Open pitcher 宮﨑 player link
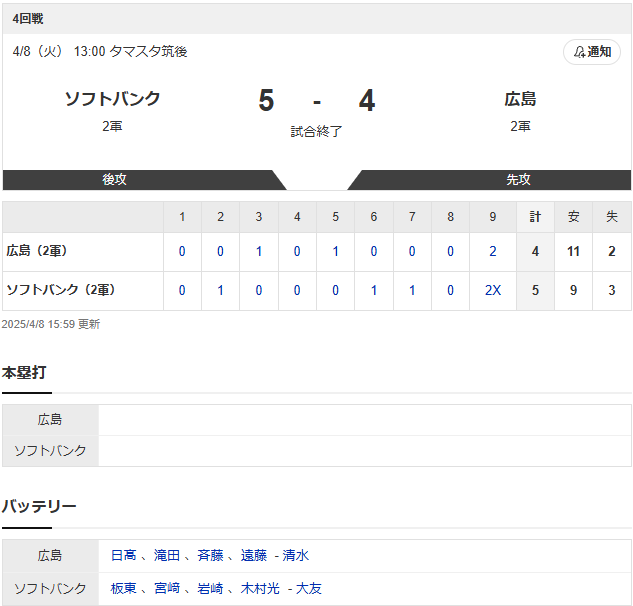The width and height of the screenshot is (633, 606). [167, 588]
